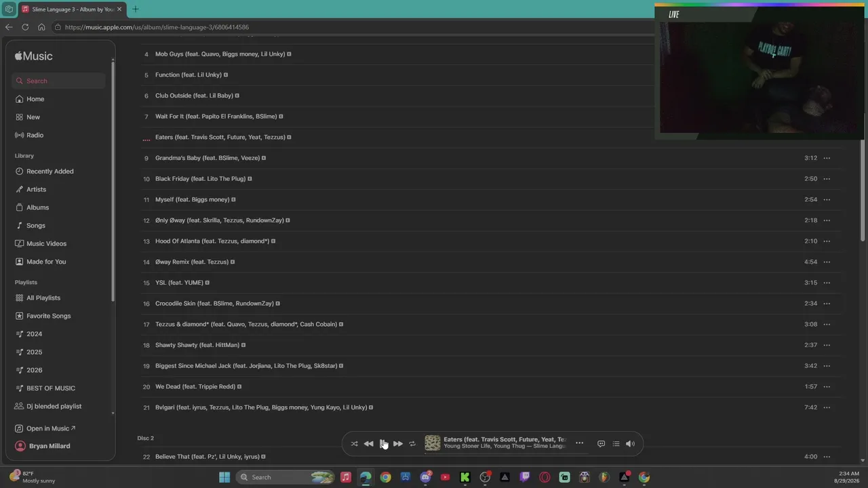Open more options for Black Friday

pyautogui.click(x=827, y=179)
